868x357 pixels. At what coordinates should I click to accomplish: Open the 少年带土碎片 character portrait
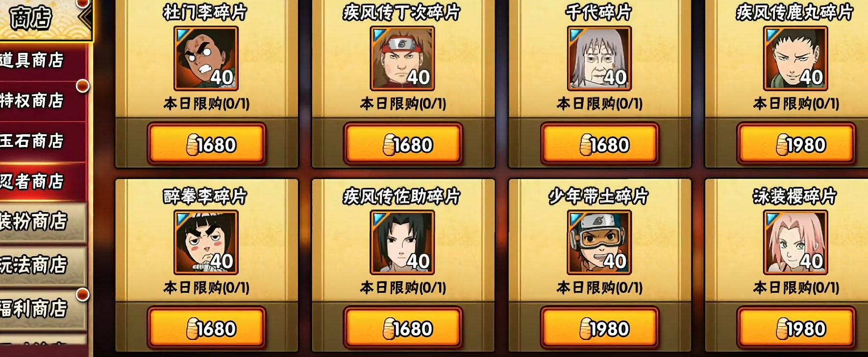[599, 242]
